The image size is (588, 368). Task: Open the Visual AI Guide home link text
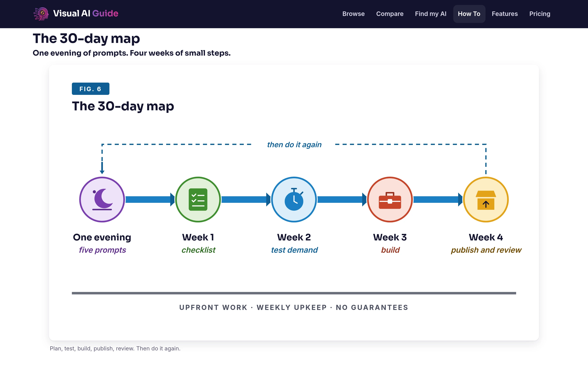click(86, 13)
